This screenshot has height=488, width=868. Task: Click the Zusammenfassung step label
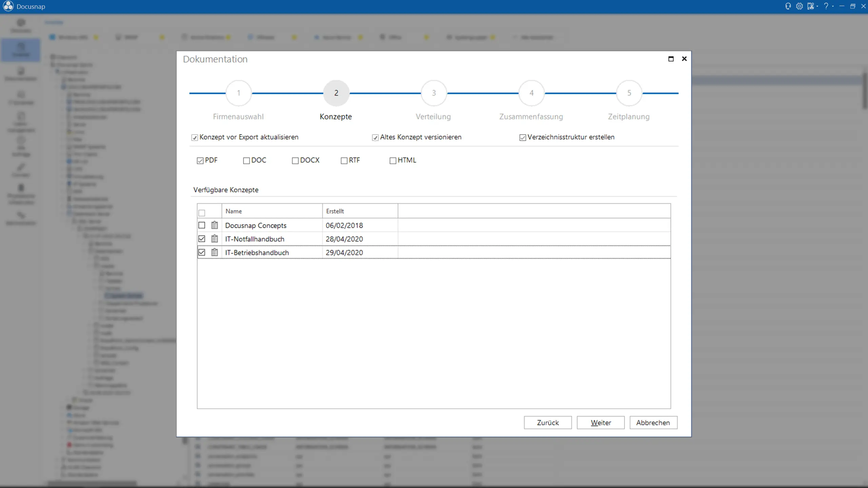(x=531, y=117)
